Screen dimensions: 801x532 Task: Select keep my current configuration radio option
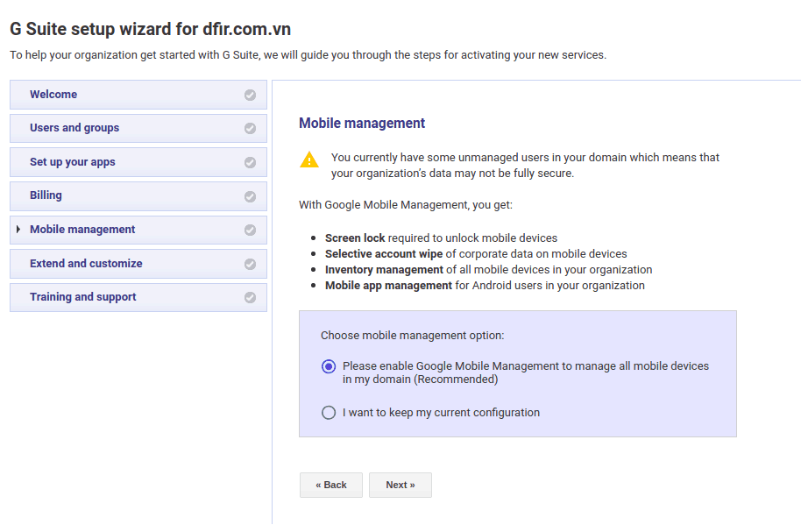pyautogui.click(x=329, y=413)
